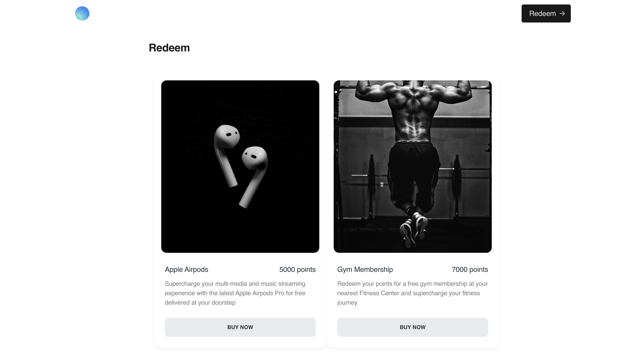
Task: Click the 5000 points price label
Action: point(297,269)
